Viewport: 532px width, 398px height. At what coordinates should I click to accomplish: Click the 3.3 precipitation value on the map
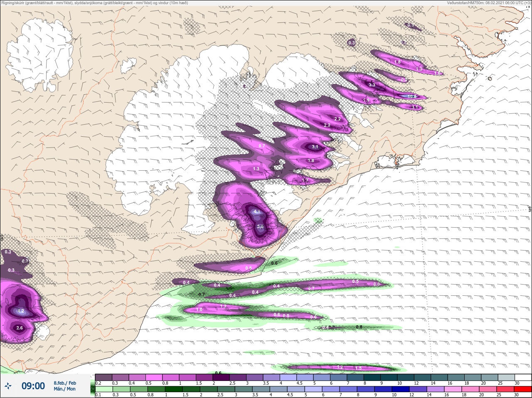coord(372,85)
